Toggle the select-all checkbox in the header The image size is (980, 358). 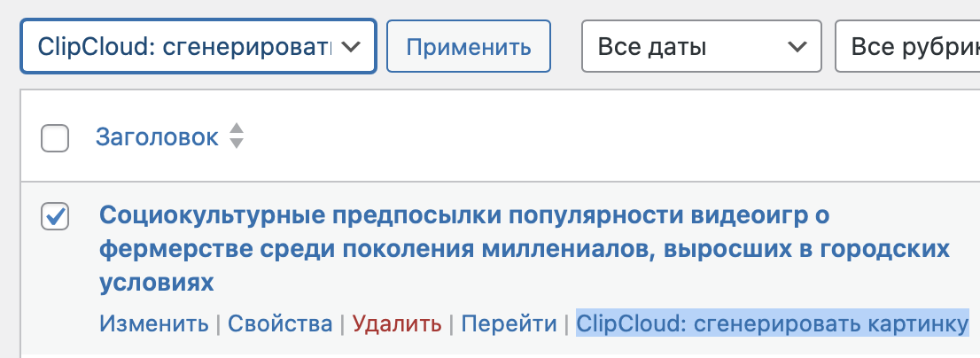coord(55,138)
